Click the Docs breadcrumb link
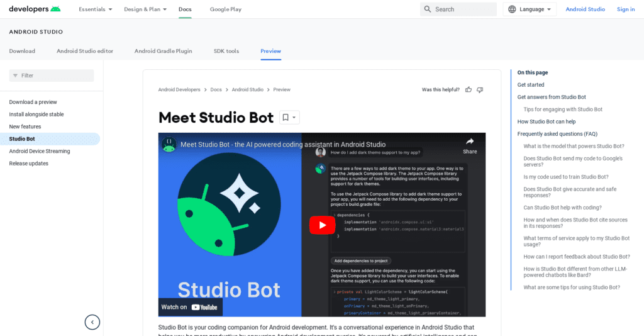This screenshot has width=644, height=336. 216,89
